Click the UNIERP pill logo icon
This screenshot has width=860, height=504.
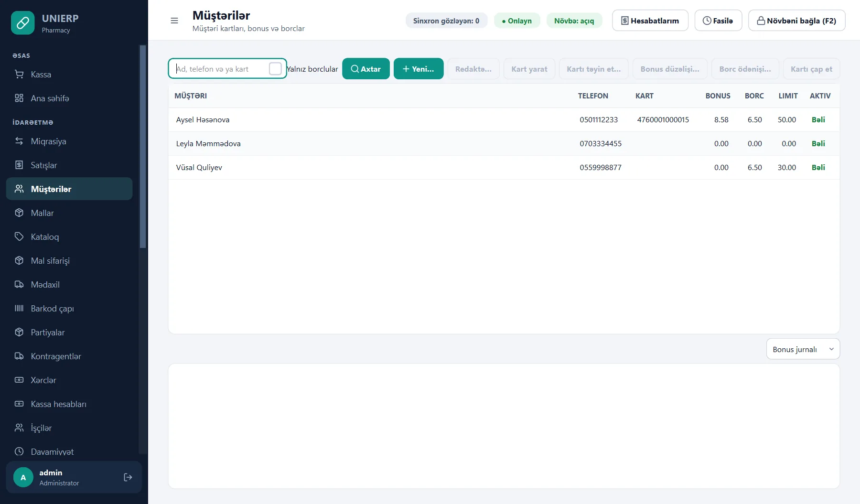(23, 23)
